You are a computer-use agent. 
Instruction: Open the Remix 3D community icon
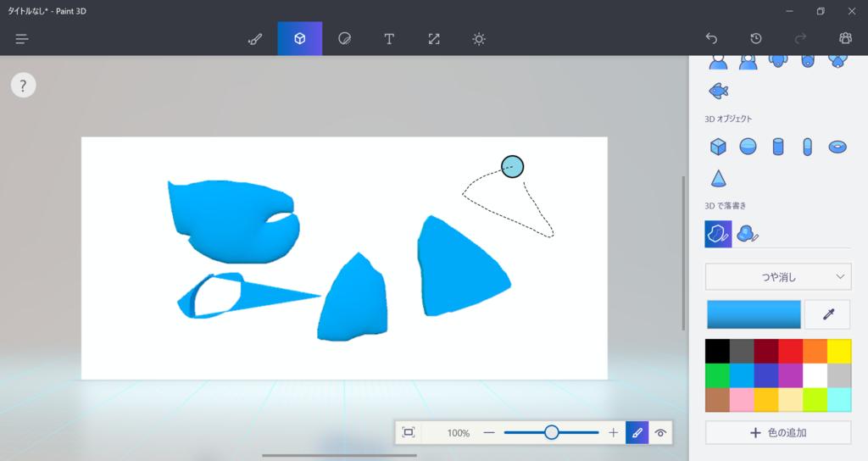click(845, 39)
